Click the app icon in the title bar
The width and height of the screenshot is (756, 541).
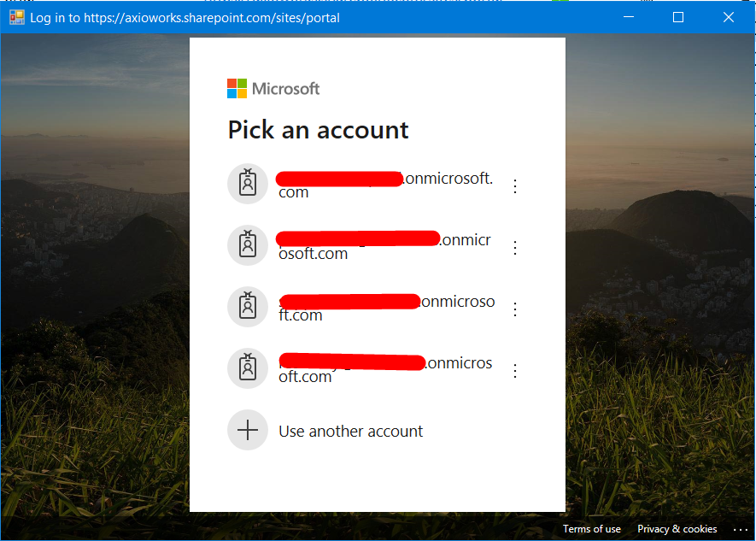pyautogui.click(x=16, y=17)
